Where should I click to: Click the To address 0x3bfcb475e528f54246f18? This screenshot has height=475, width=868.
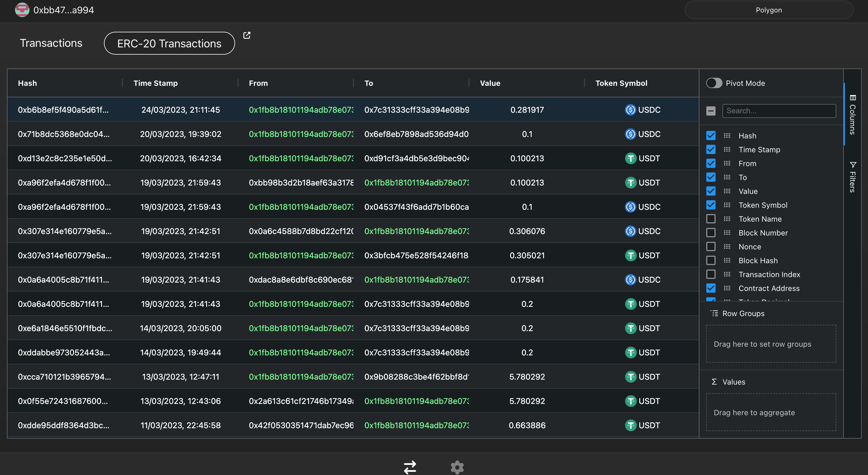(416, 255)
